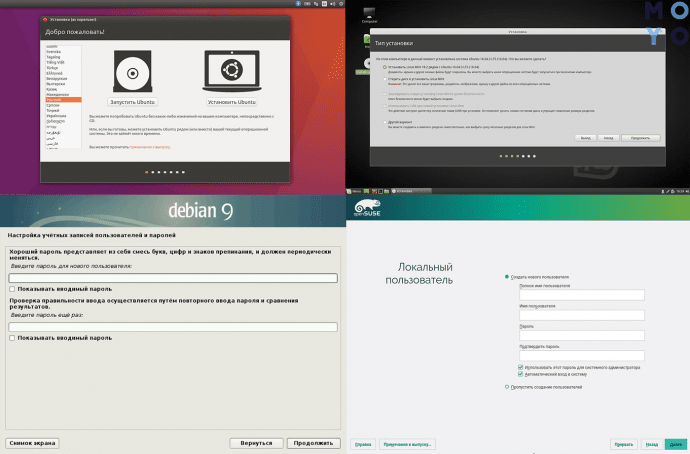Click the Mint Menu button in the taskbar
The image size is (690, 454).
click(x=354, y=191)
